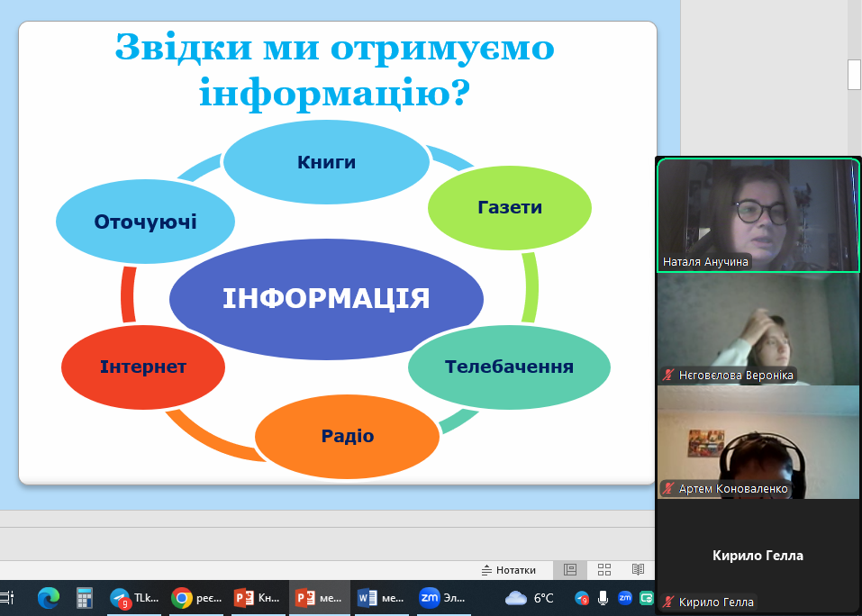Click muted mic icon by Артем Коноваленко
The width and height of the screenshot is (862, 616).
tap(668, 488)
